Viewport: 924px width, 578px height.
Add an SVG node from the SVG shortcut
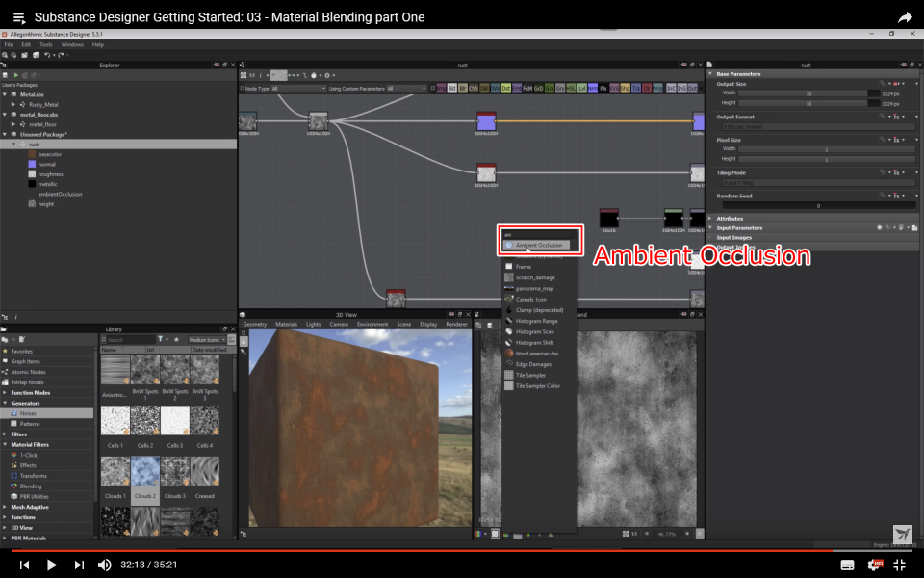pos(614,88)
